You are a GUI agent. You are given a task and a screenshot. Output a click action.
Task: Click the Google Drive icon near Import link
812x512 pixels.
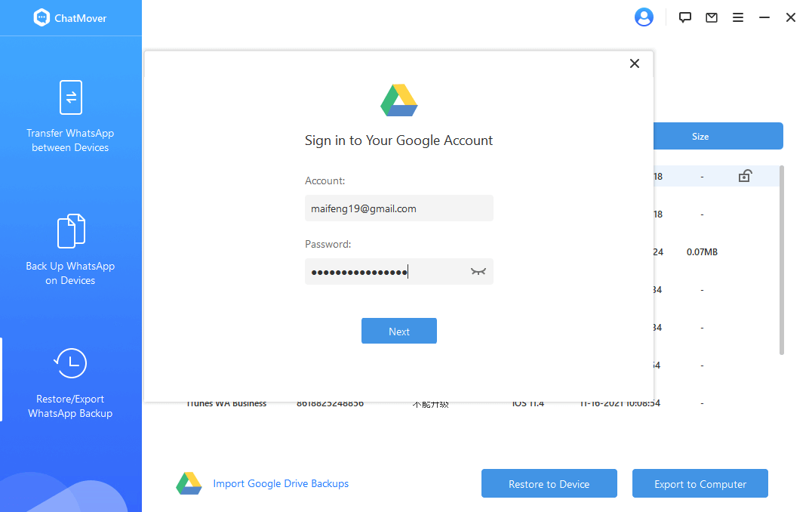(x=189, y=483)
